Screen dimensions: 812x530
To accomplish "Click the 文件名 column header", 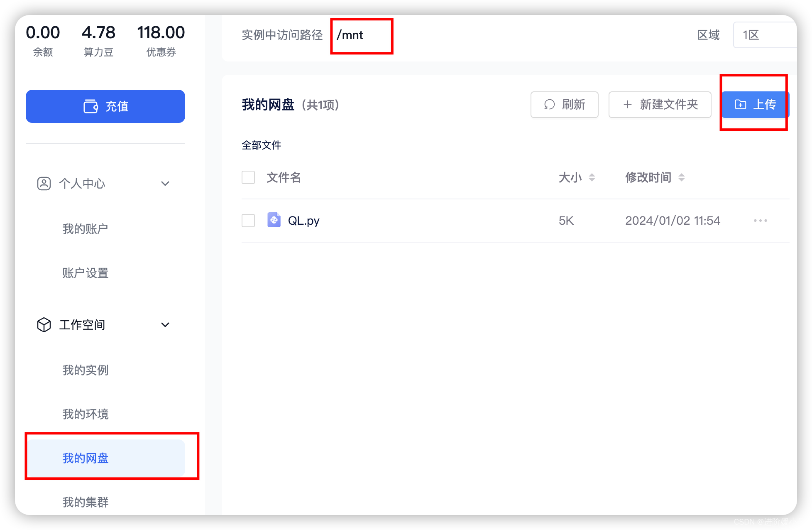I will 284,177.
